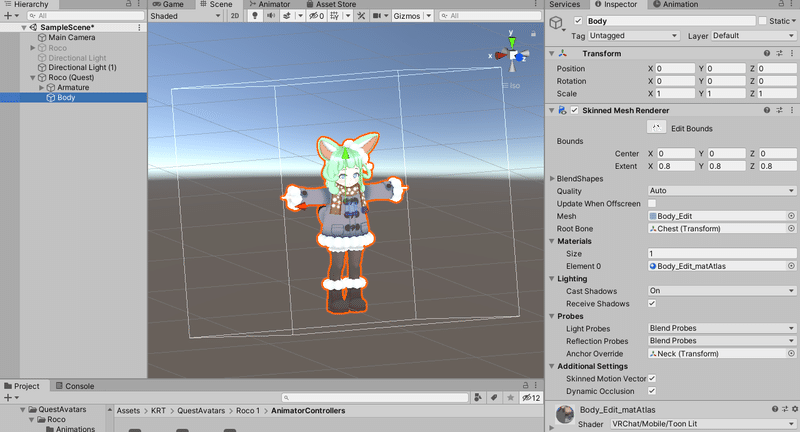
Task: Pick a Root Bone with the object selector circle
Action: coord(791,228)
